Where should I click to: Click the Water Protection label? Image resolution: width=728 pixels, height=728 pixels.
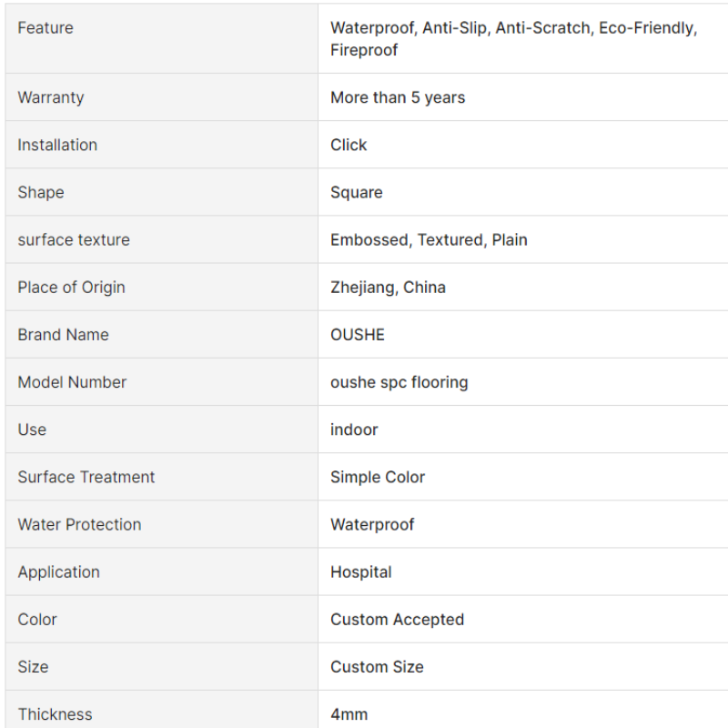79,525
